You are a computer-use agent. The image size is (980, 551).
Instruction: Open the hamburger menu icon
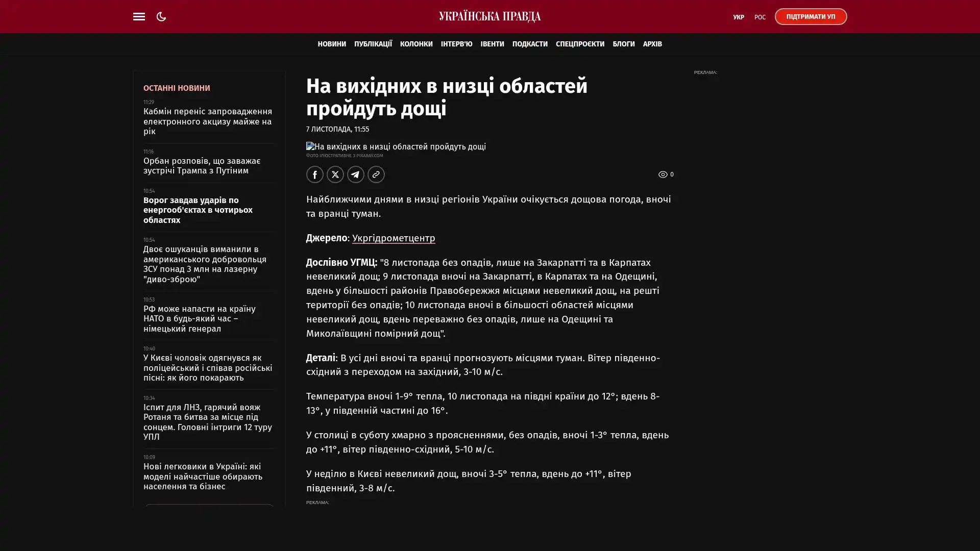pos(139,16)
